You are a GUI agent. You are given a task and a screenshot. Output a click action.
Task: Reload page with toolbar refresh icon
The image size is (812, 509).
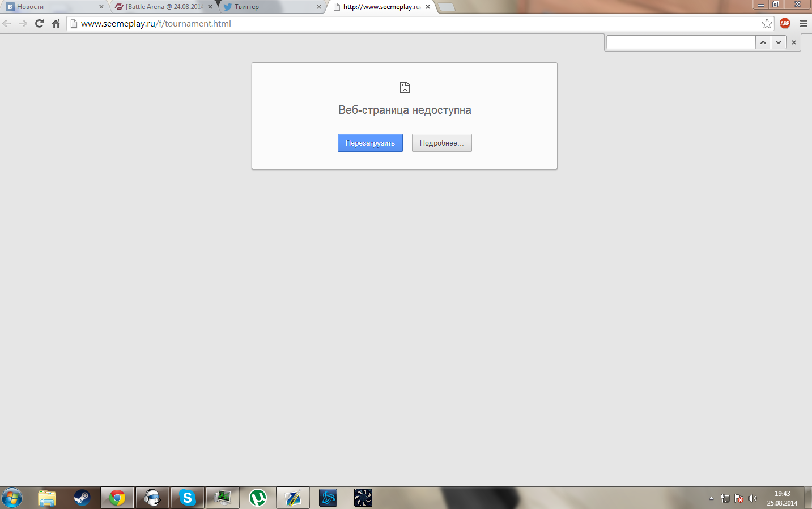(x=39, y=23)
